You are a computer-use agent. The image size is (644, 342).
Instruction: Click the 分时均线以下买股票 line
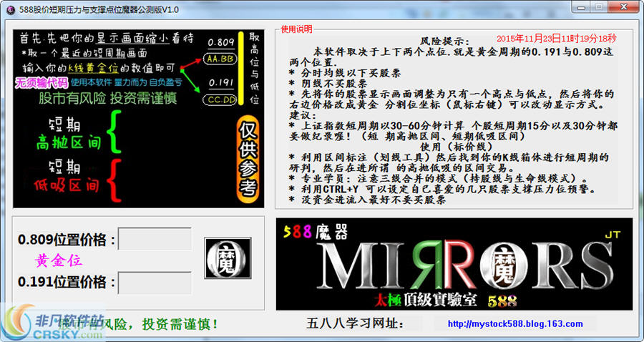(x=345, y=74)
